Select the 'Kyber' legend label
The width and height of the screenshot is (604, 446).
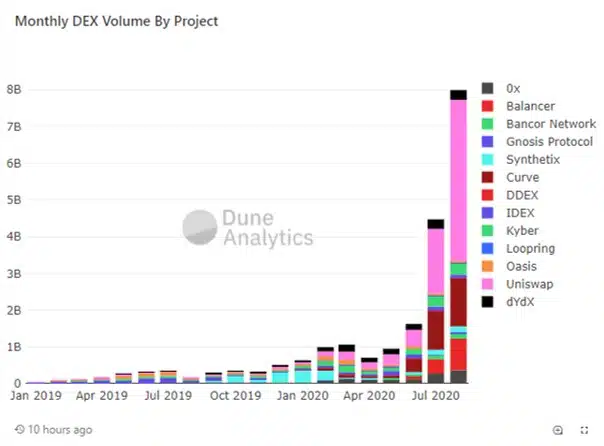point(522,231)
